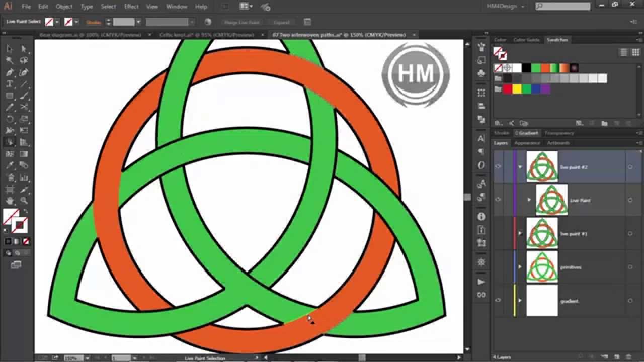Open the HM4Design workspace switcher
Screen dimensions: 644x362
(506, 7)
